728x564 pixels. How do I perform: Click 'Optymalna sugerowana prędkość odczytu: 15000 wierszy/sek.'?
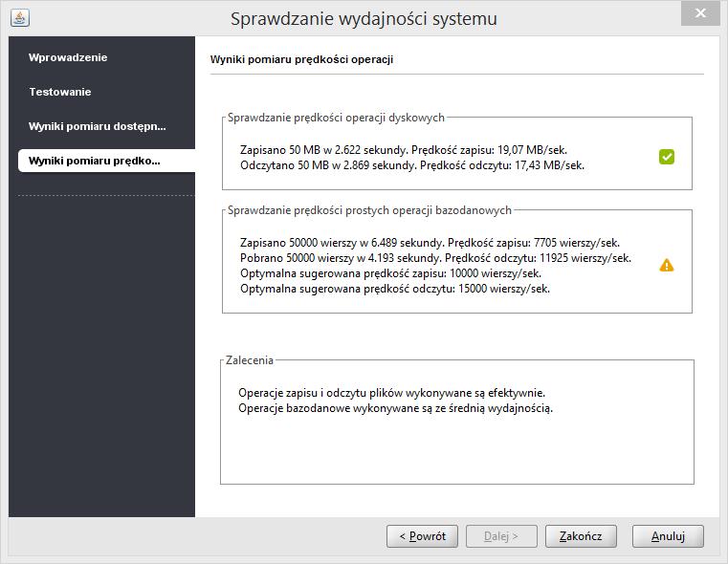[395, 289]
